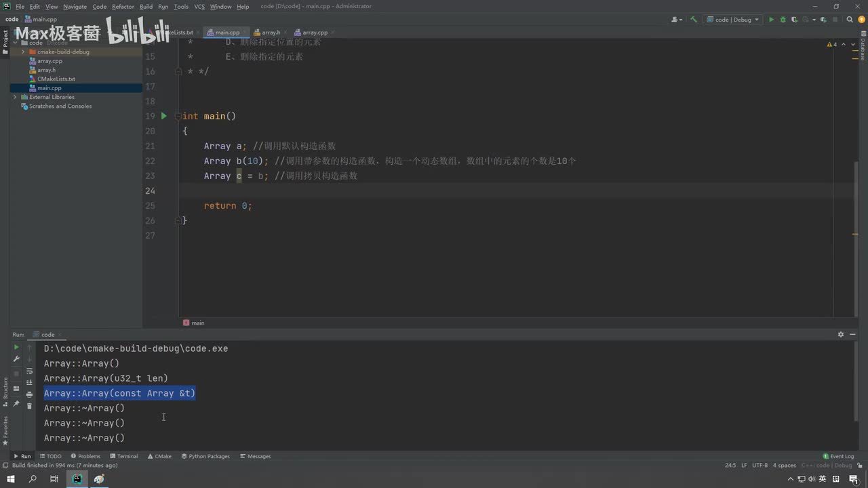Open the Terminal tool window
868x488 pixels.
point(123,456)
